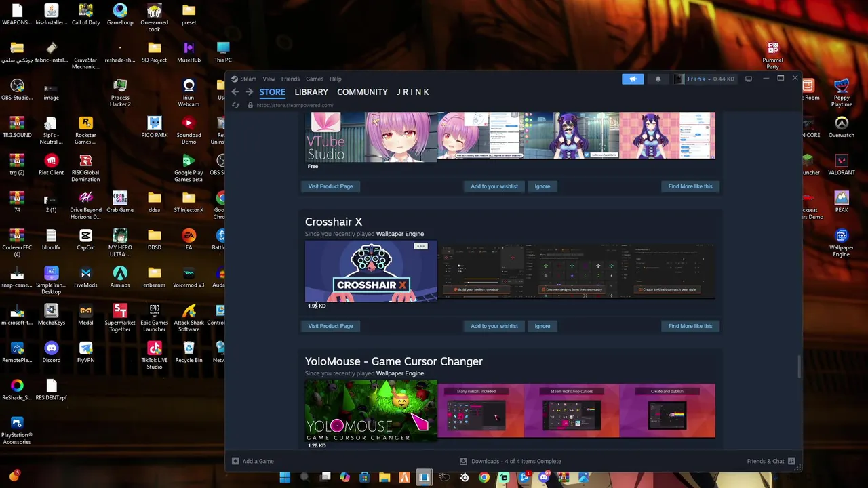Open YoloMouse 'Create and publish' screenshot
This screenshot has width=868, height=488.
click(667, 411)
